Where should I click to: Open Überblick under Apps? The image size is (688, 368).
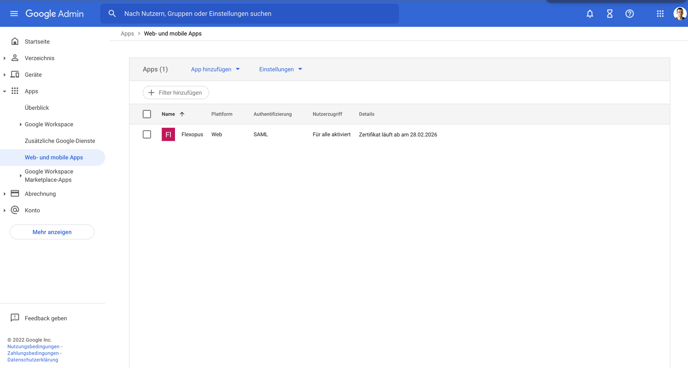(x=37, y=107)
